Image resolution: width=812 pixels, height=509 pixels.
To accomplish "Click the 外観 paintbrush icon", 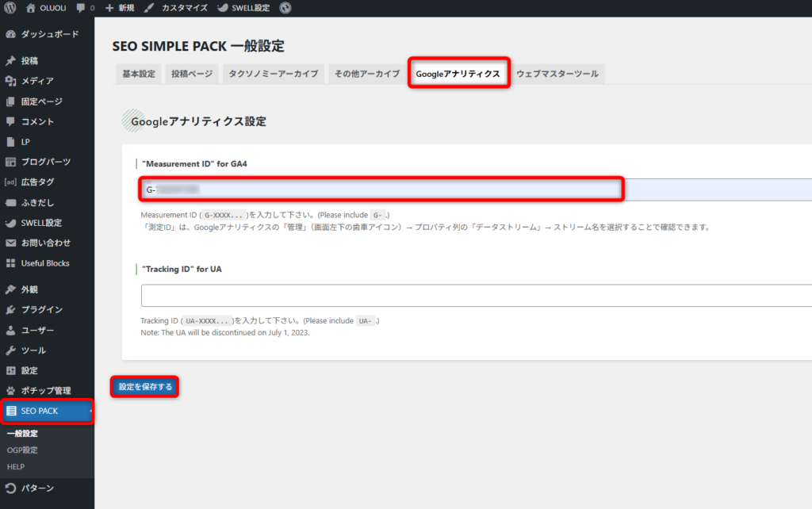I will coord(10,289).
